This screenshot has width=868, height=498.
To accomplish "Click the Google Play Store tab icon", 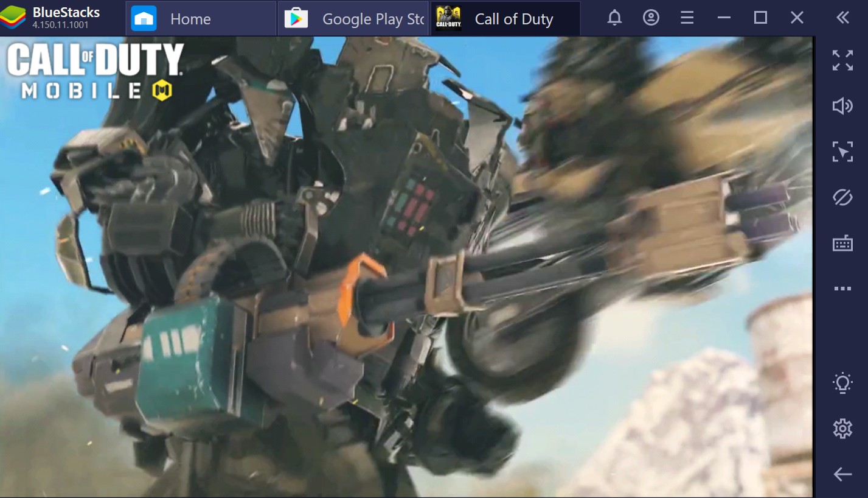I will 296,18.
